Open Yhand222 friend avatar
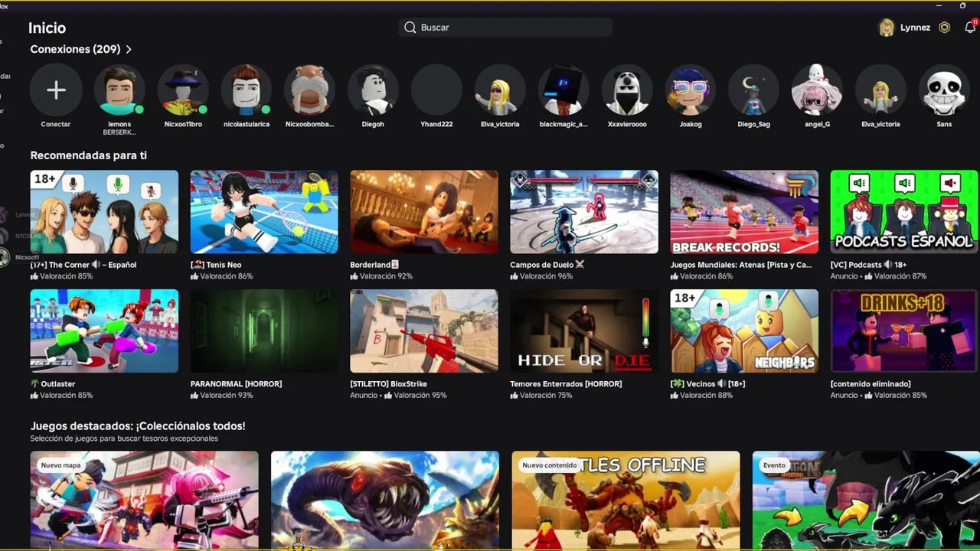The image size is (980, 551). click(x=436, y=90)
